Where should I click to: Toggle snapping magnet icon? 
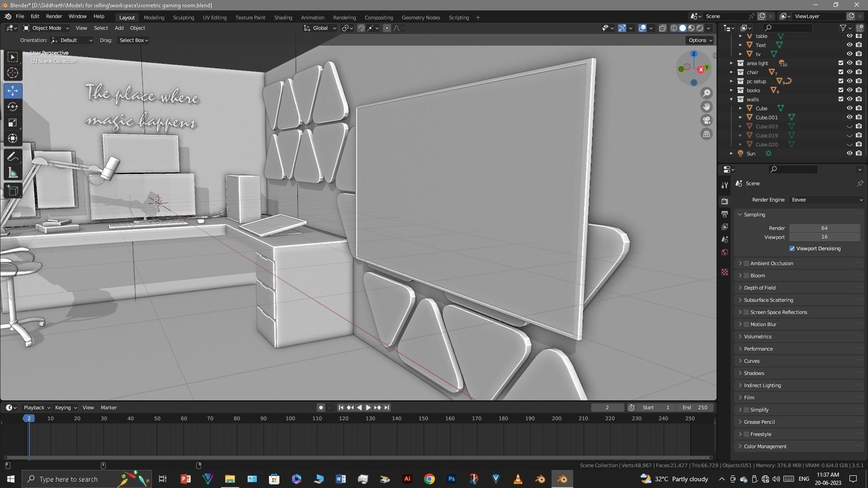[361, 28]
